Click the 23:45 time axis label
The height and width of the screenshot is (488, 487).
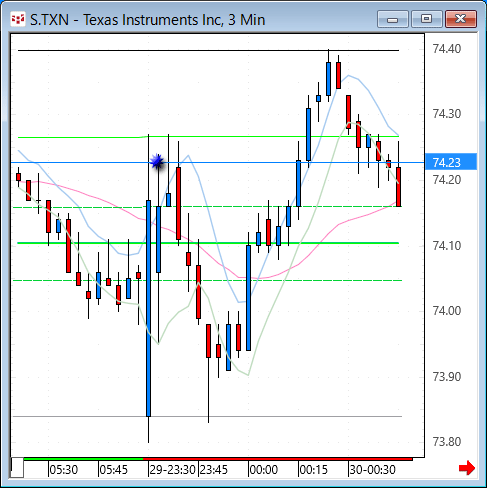[214, 470]
